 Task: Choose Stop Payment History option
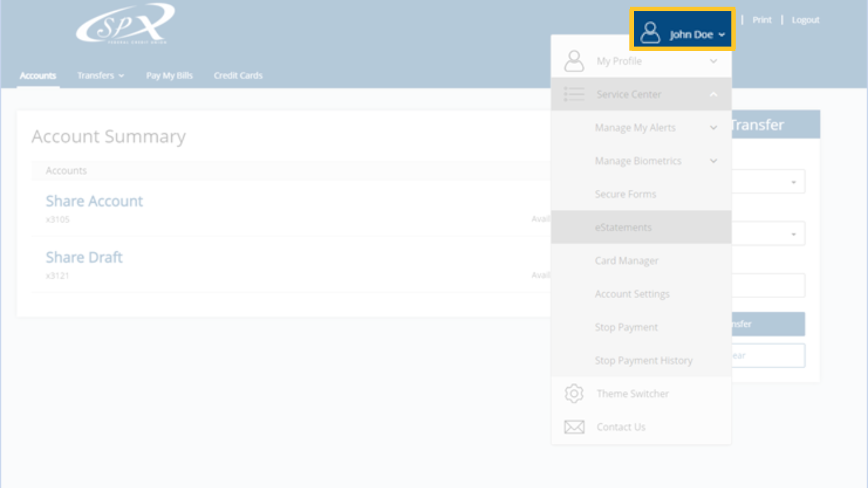(x=643, y=361)
